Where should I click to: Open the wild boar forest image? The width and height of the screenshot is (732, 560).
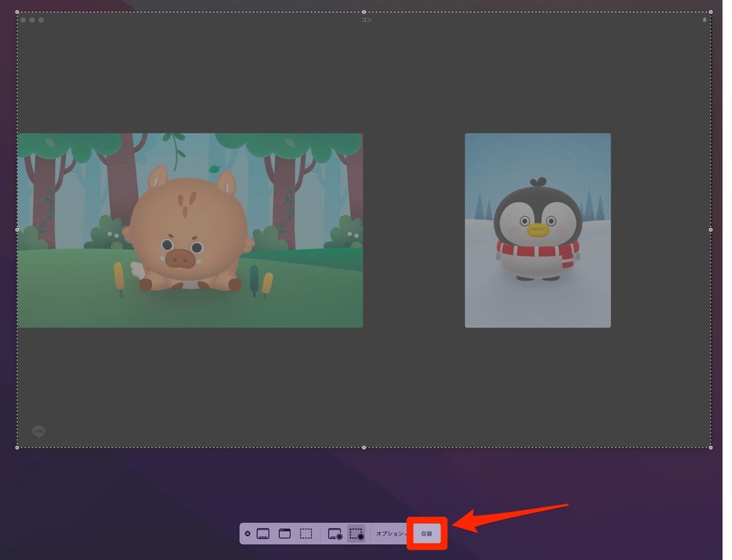tap(190, 230)
